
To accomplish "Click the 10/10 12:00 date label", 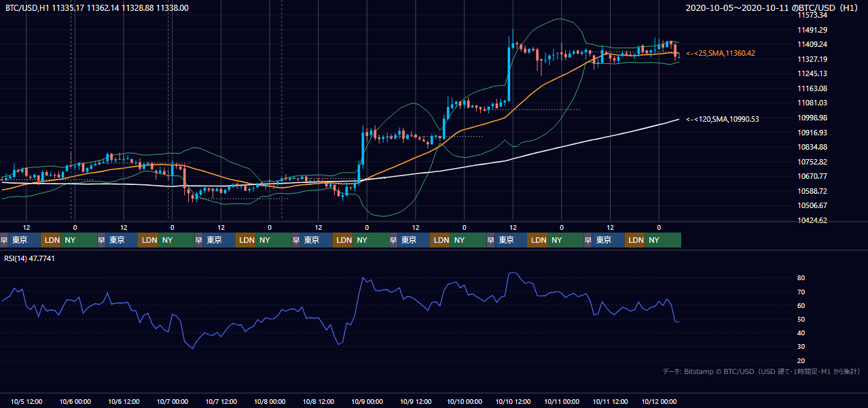I will [x=513, y=402].
